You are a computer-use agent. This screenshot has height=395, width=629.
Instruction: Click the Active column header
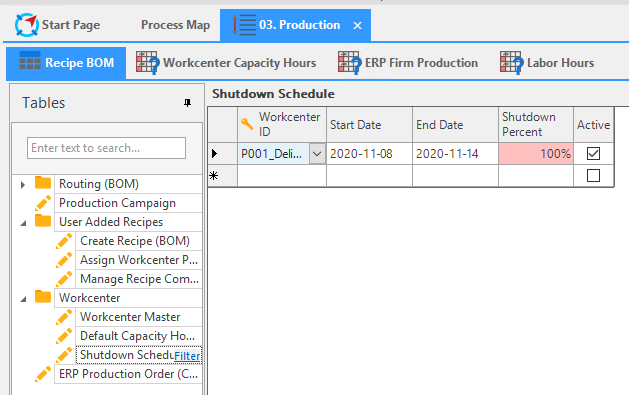594,124
